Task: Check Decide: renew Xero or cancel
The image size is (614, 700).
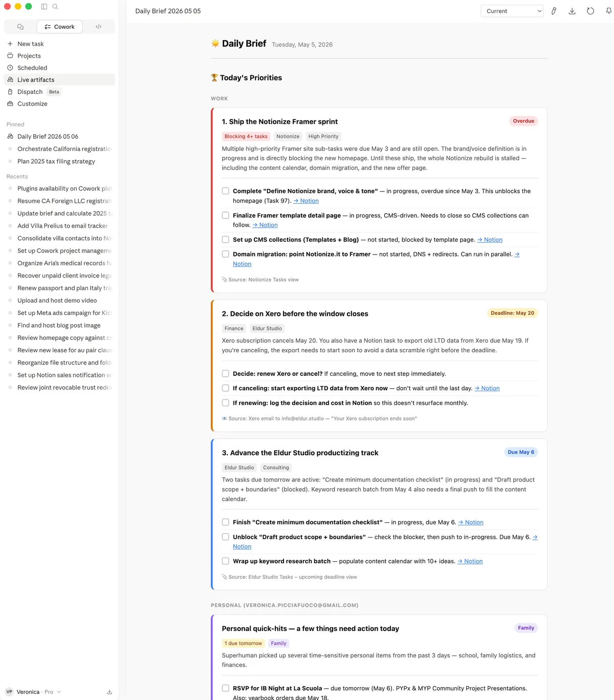Action: click(x=226, y=374)
